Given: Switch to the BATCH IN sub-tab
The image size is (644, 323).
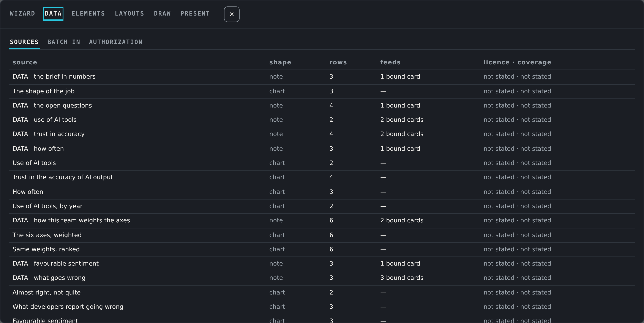Looking at the screenshot, I should pyautogui.click(x=64, y=42).
